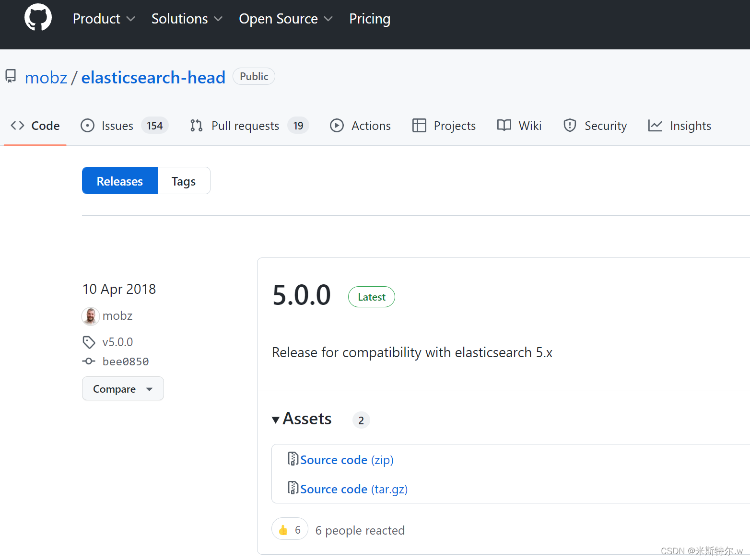
Task: Click '6 people reacted' text
Action: tap(360, 530)
